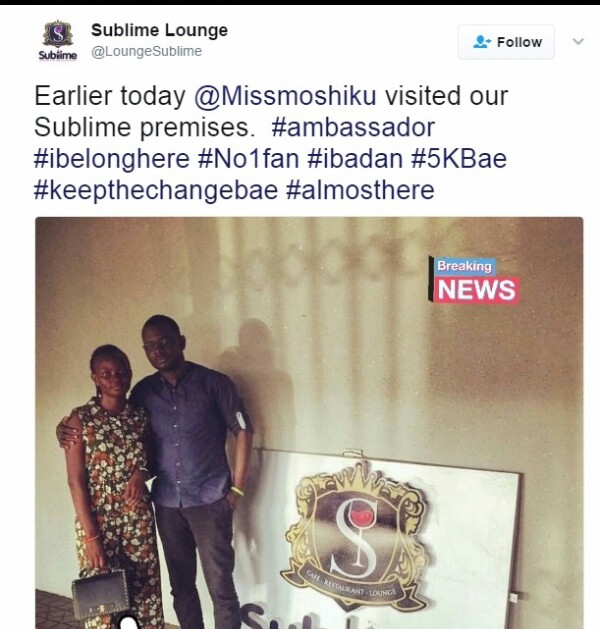Open the #keepthechangebae hashtag
Viewport: 600px width, 629px height.
click(156, 190)
